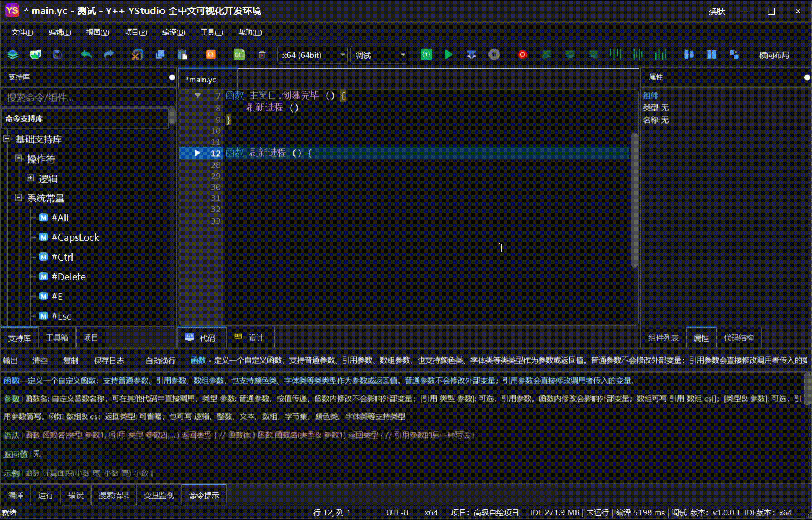Screen dimensions: 812x520
Task: Switch to the 组件列表 tab
Action: [x=664, y=338]
